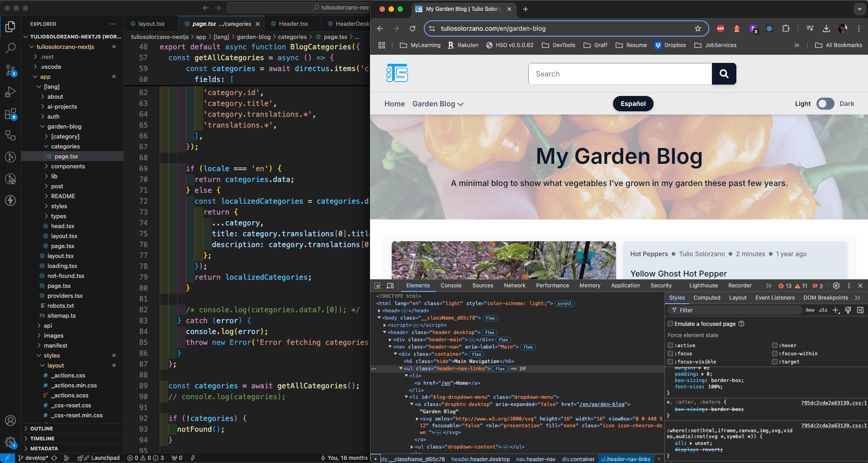The width and height of the screenshot is (868, 463).
Task: Click the website search magnifier button
Action: point(724,74)
